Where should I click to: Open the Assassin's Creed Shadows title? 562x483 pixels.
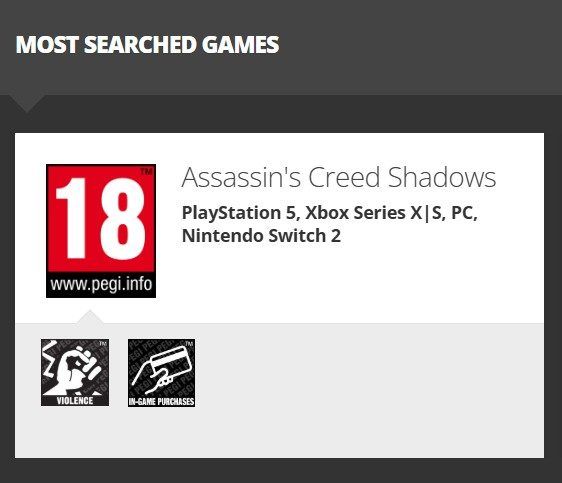339,177
